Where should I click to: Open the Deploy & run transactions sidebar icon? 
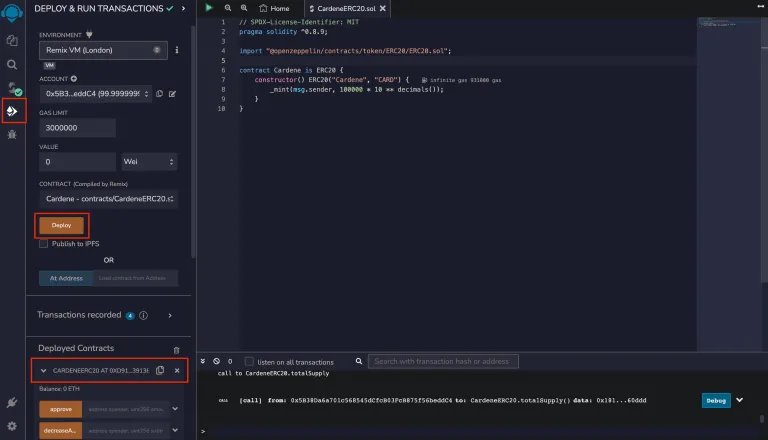(12, 111)
